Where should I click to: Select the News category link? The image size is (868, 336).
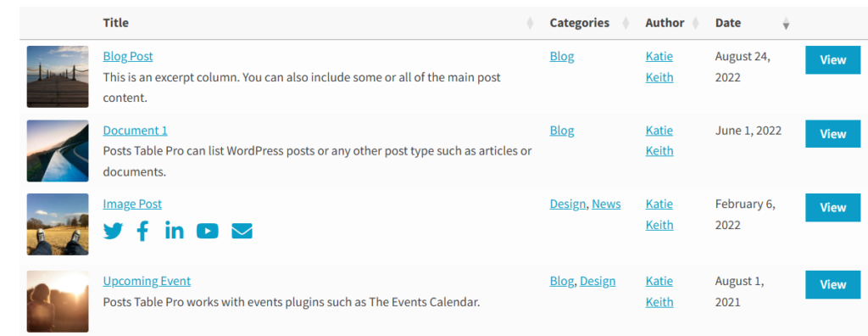606,204
